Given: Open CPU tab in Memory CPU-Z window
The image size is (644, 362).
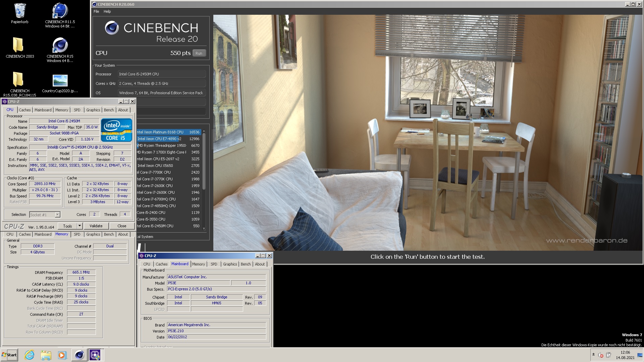Looking at the screenshot, I should coord(10,235).
